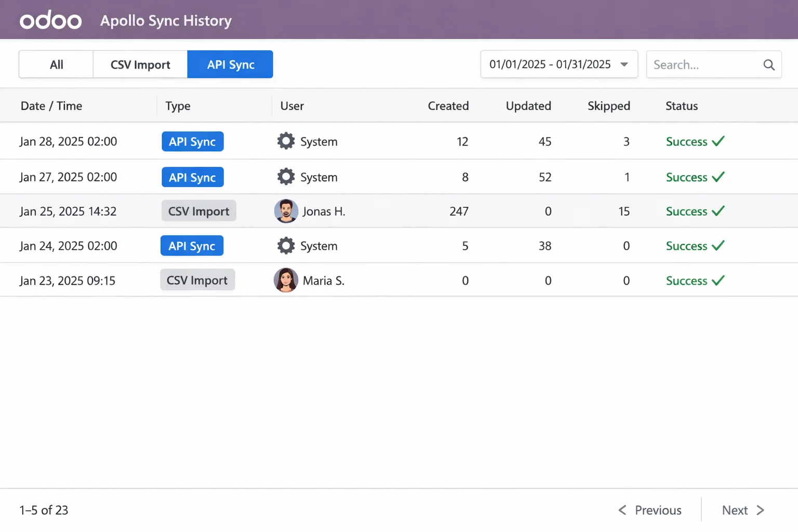Sort by the User column header
The image size is (798, 532).
tap(292, 105)
